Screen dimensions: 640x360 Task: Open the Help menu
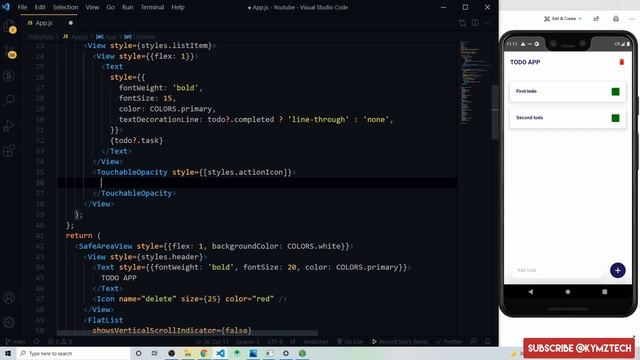click(x=178, y=7)
